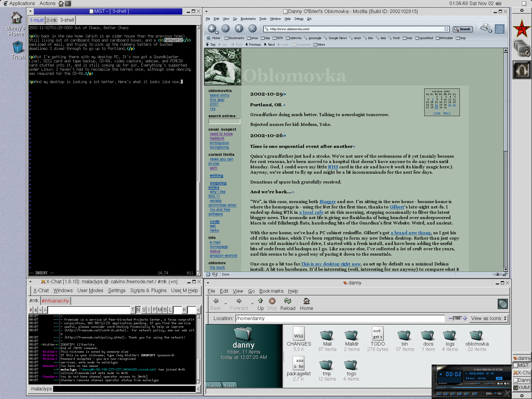Screen dimensions: 532x399
Task: Click Mozilla's round Stop button
Action: pos(252,28)
